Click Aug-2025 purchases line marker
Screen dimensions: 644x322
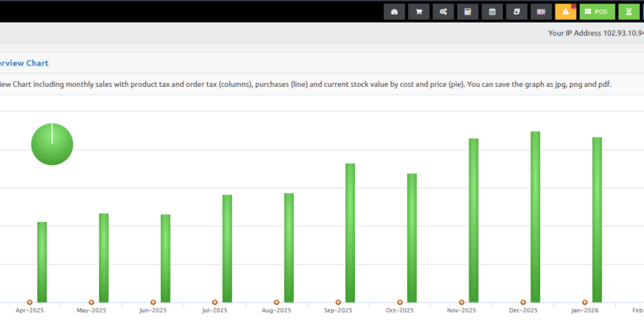[x=276, y=303]
